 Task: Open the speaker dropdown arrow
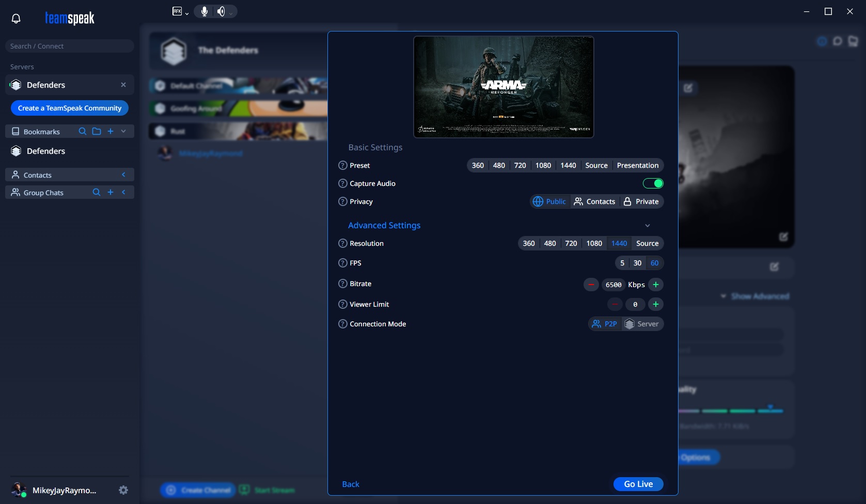point(231,13)
